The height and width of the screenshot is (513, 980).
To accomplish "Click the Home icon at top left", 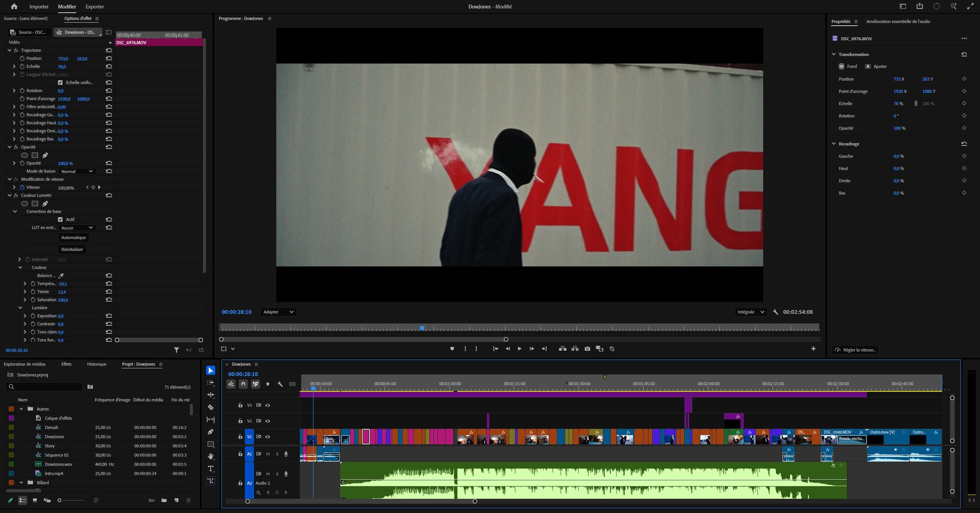I will pos(14,7).
